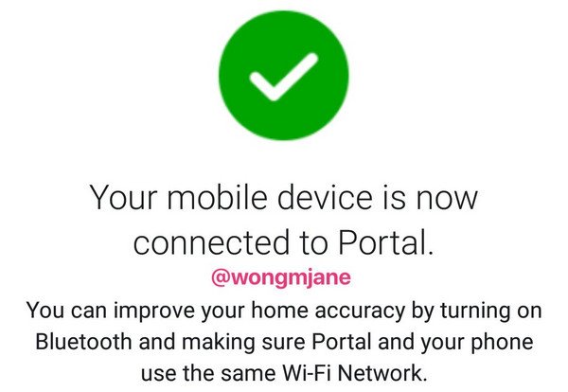Click the @wongmjane pink watermark handle

tap(281, 278)
